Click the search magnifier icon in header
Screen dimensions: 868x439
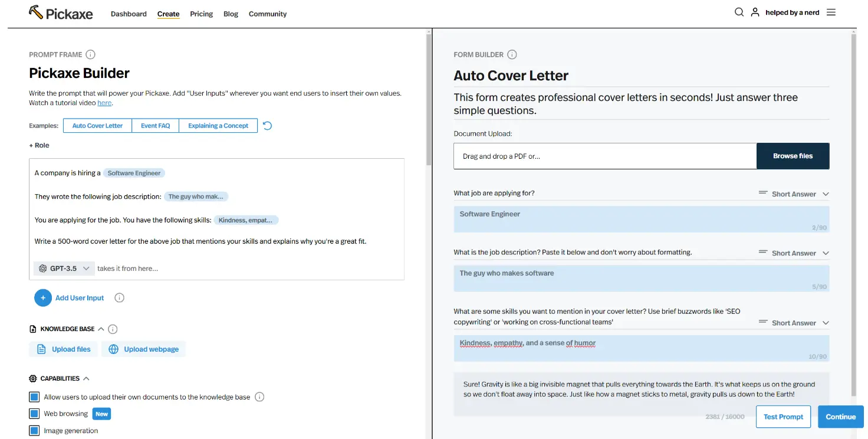pyautogui.click(x=739, y=12)
